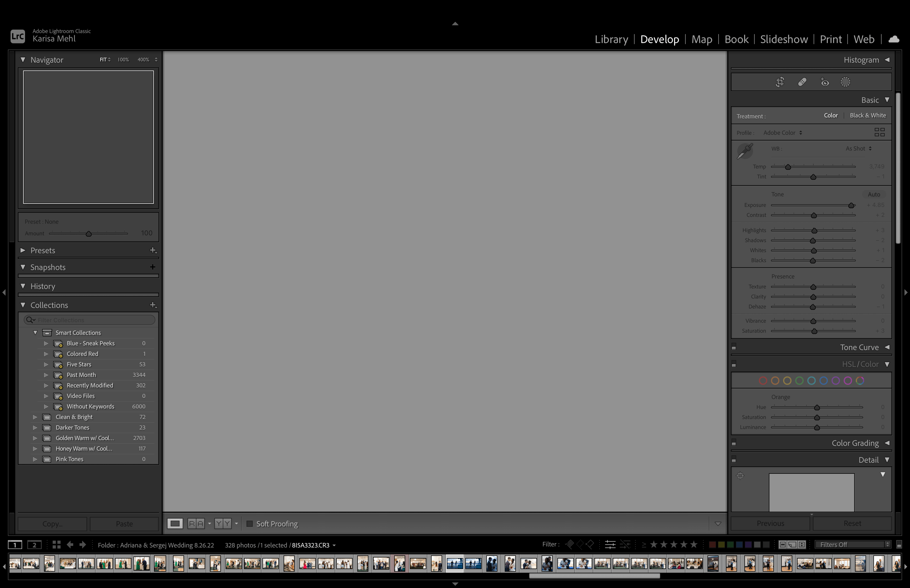Viewport: 910px width, 588px height.
Task: Filter photos by the red color label
Action: tap(712, 544)
